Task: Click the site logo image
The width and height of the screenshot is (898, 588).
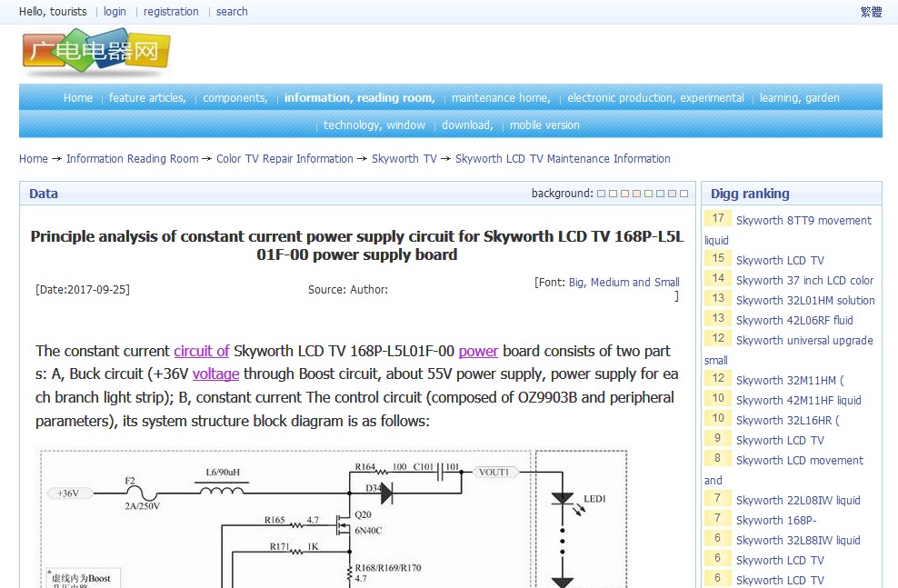Action: (x=96, y=52)
